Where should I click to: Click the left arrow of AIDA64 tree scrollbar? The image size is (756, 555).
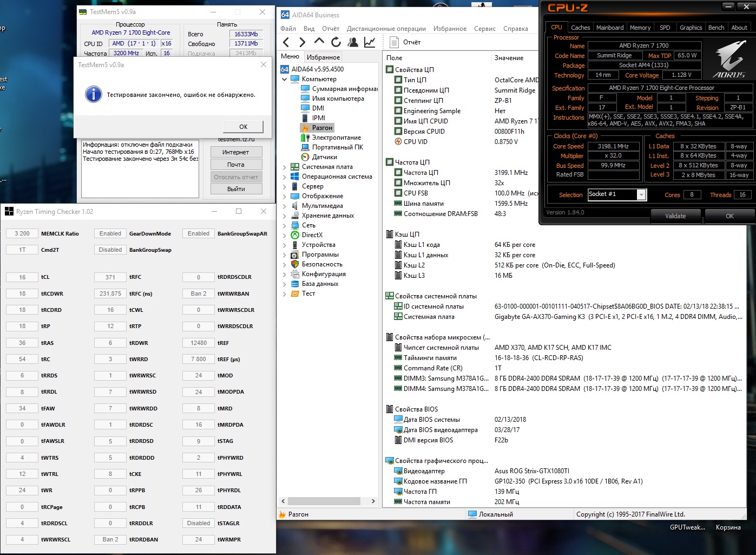283,501
